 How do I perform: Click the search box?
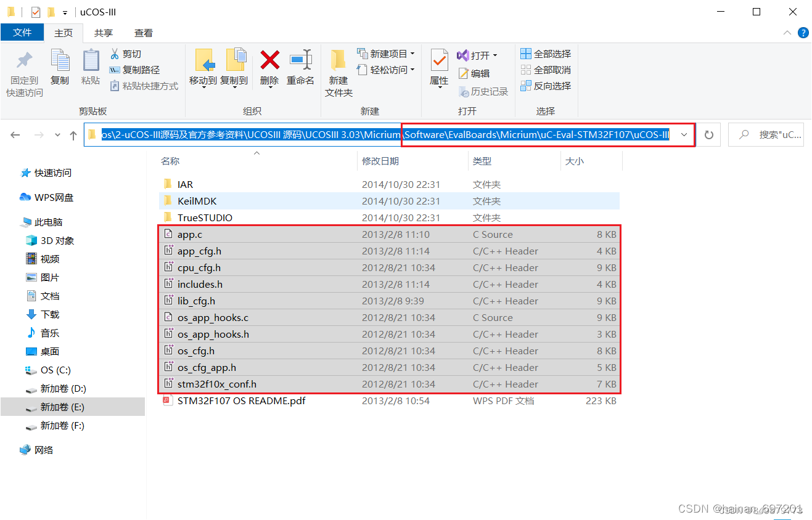pos(766,135)
